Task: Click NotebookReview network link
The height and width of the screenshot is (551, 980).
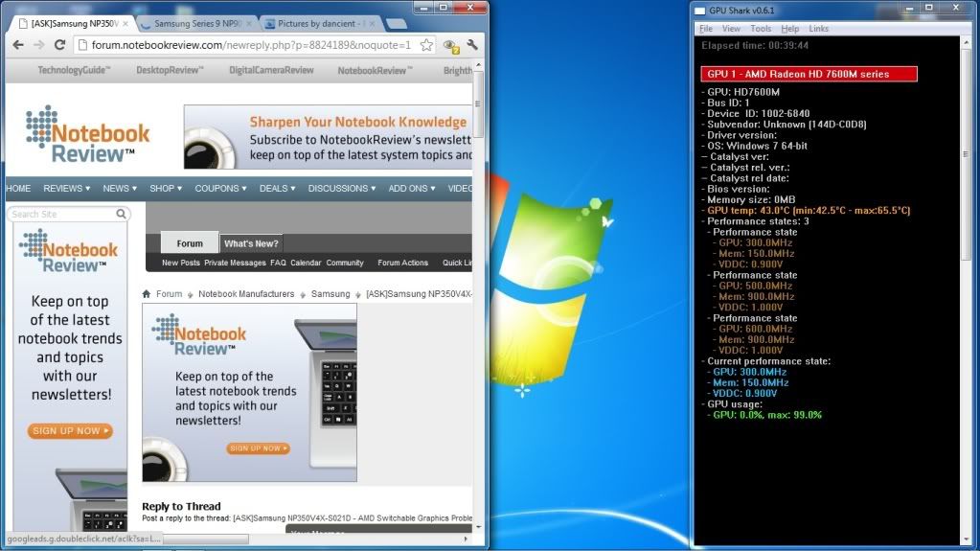Action: point(375,70)
